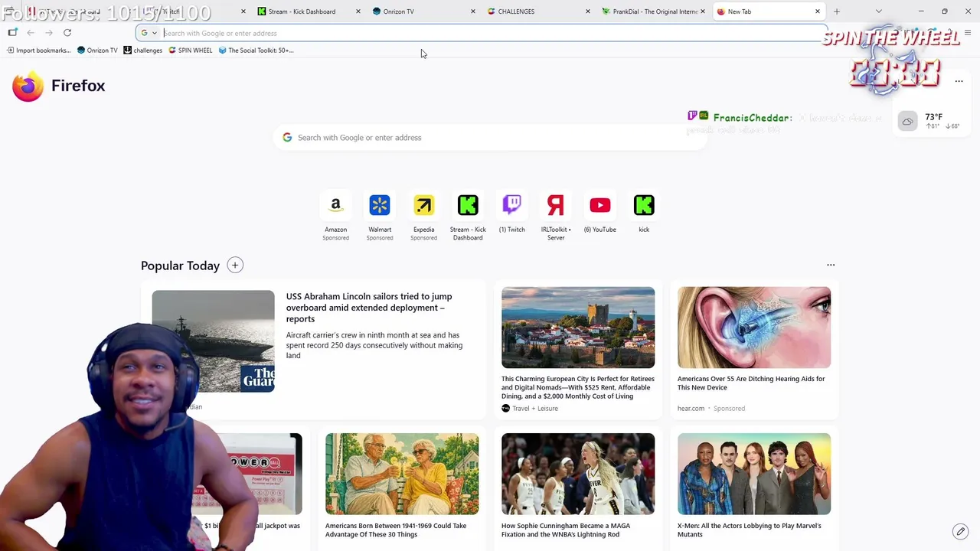
Task: Open the USS Abraham Lincoln sailors article
Action: [369, 308]
